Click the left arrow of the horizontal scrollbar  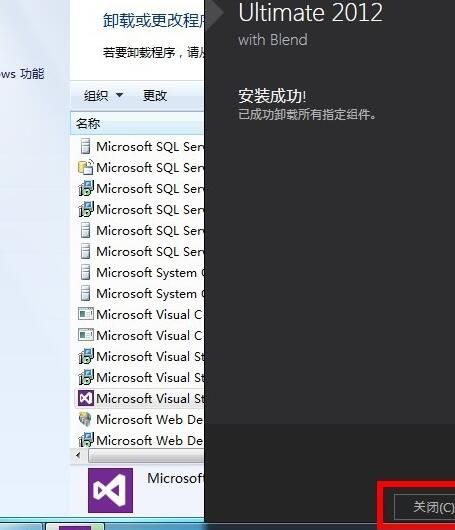pos(78,456)
